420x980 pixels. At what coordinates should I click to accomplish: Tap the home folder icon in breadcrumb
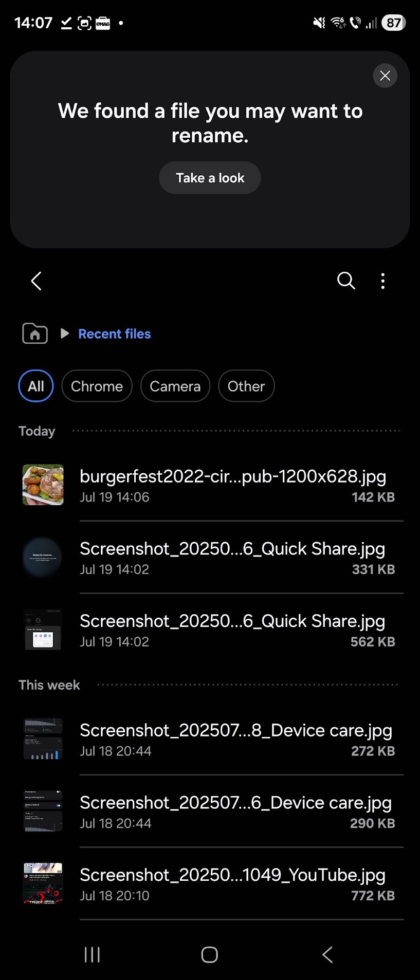35,334
